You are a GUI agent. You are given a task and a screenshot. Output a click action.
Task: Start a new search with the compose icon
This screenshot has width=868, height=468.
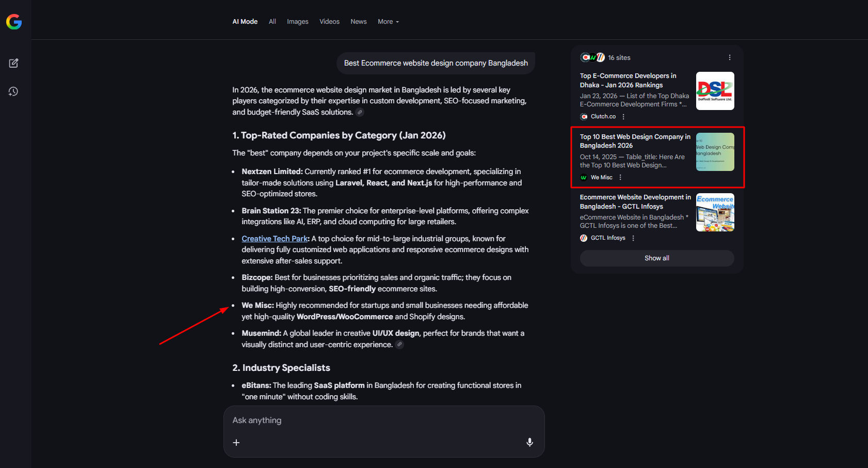(14, 63)
